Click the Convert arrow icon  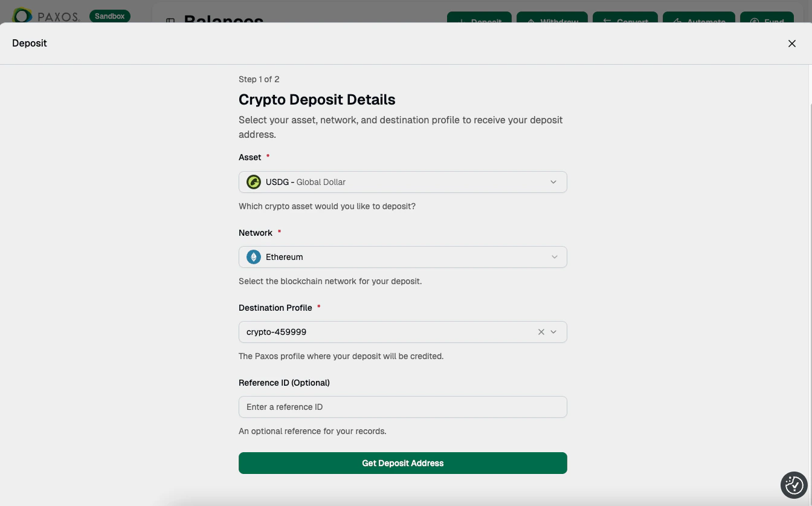pyautogui.click(x=606, y=22)
